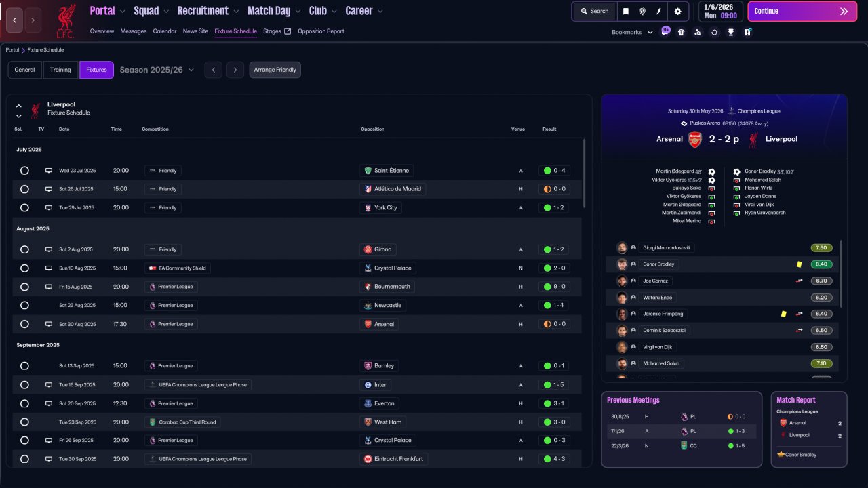
Task: Click Giorgi Mamardashvili's player portrait
Action: [622, 248]
